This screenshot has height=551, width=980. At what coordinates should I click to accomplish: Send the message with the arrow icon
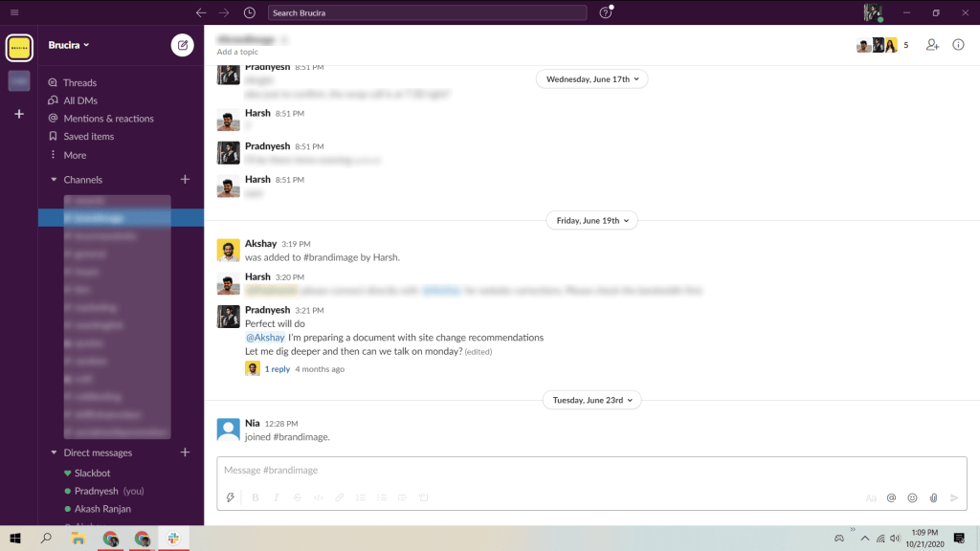tap(954, 497)
